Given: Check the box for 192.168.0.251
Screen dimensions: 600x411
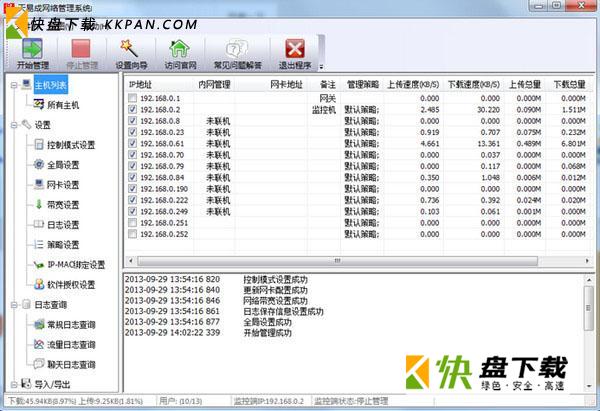Looking at the screenshot, I should tap(132, 222).
